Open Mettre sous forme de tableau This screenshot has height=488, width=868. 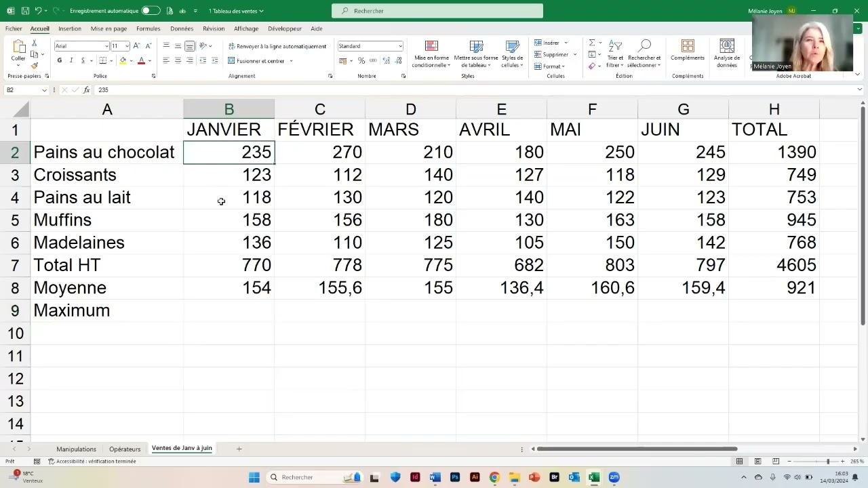click(476, 54)
